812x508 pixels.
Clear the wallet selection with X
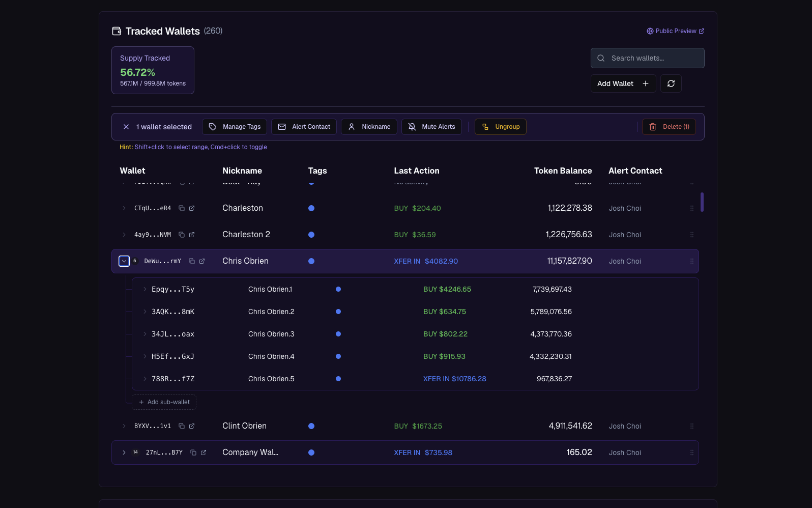click(126, 127)
